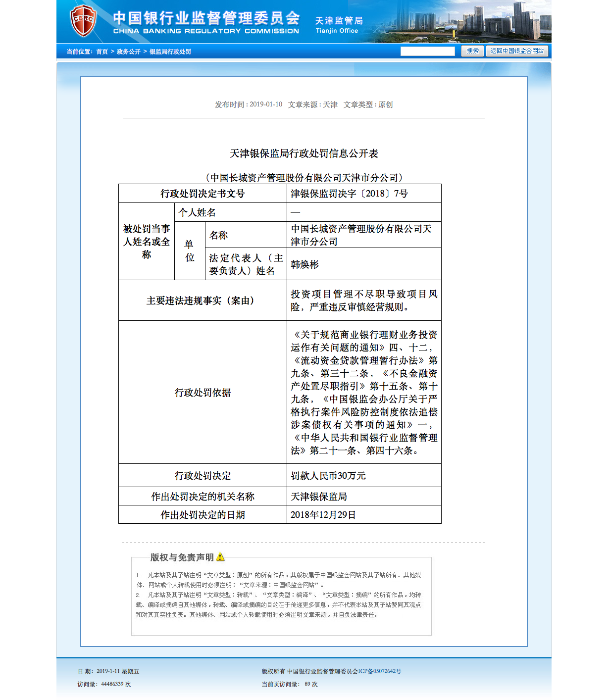The height and width of the screenshot is (700, 608).
Task: Click the 搜索 button
Action: click(x=472, y=51)
